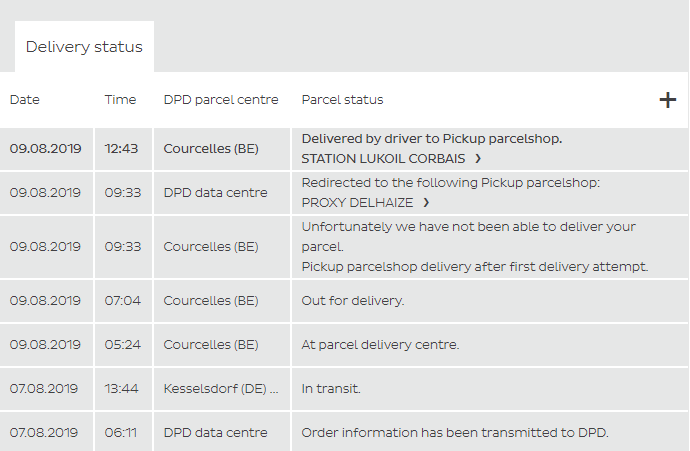Image resolution: width=690 pixels, height=451 pixels.
Task: Open the Delivery status tab
Action: 84,47
